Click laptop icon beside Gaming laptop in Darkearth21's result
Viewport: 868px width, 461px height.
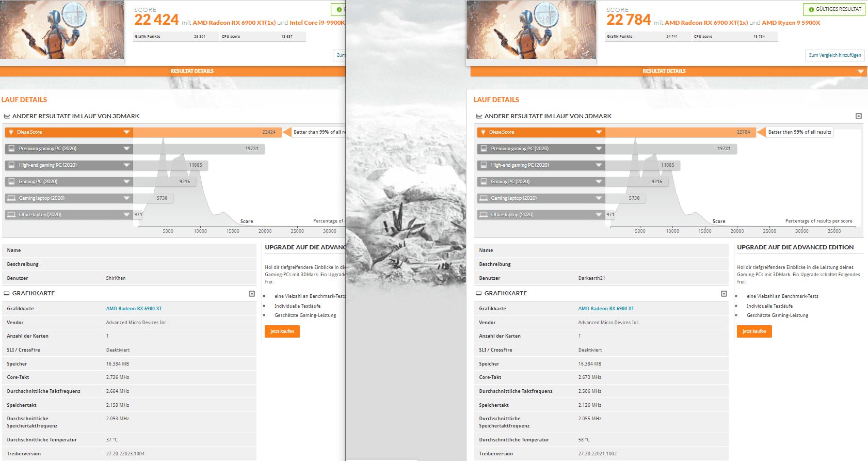pos(484,198)
